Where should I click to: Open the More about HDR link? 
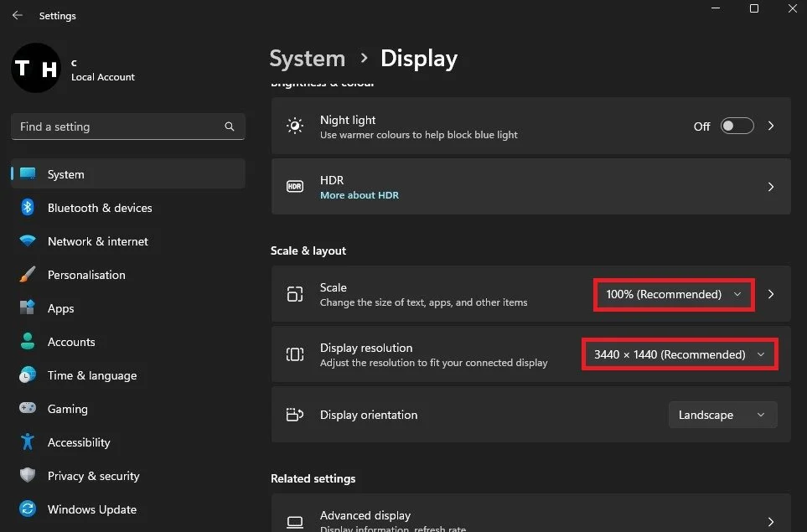(x=360, y=195)
